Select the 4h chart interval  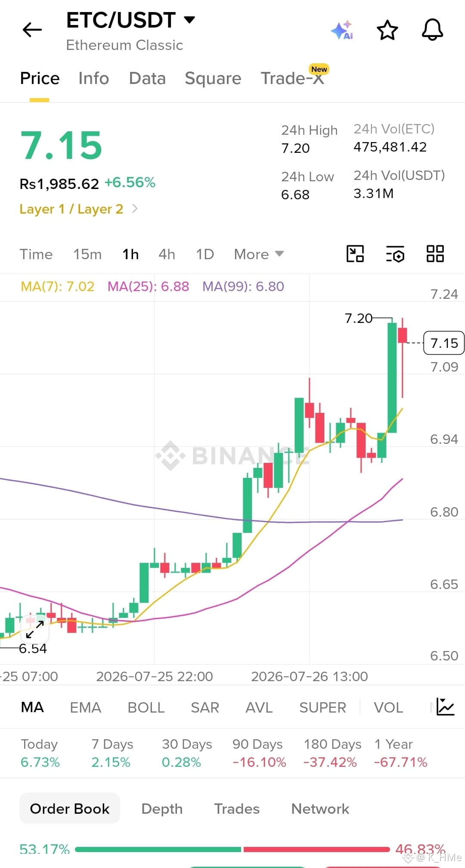[x=167, y=254]
